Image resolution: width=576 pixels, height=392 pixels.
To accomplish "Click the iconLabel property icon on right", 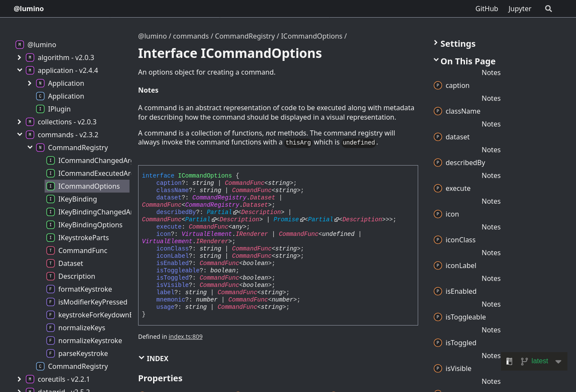I will click(438, 265).
